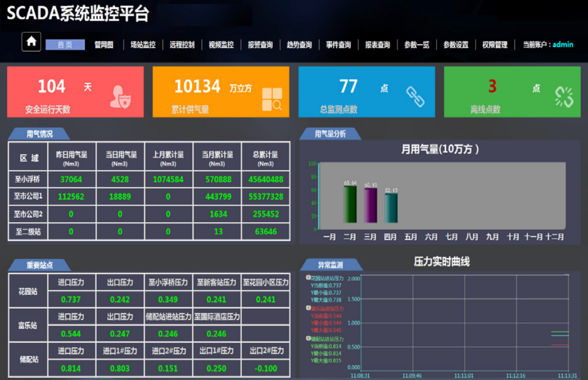Click the admin account link
588x380 pixels.
563,44
